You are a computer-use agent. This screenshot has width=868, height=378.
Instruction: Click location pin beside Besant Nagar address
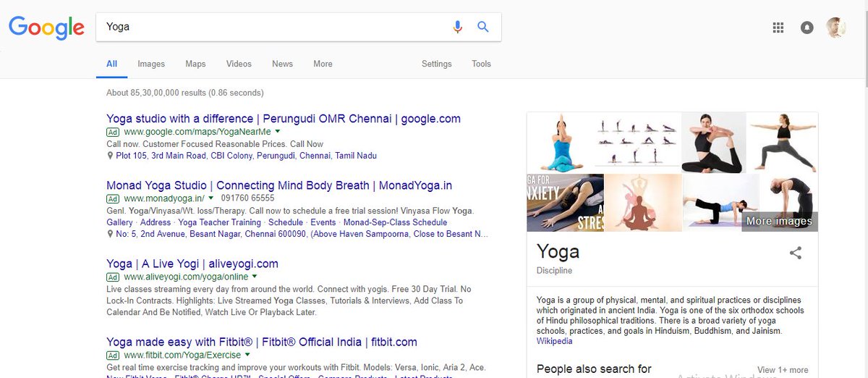(110, 235)
